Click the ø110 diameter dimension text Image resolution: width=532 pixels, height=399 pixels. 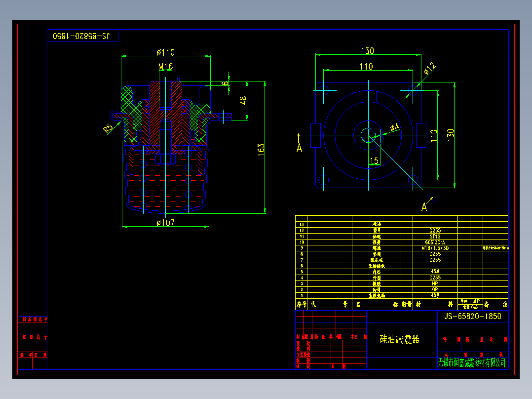[166, 52]
